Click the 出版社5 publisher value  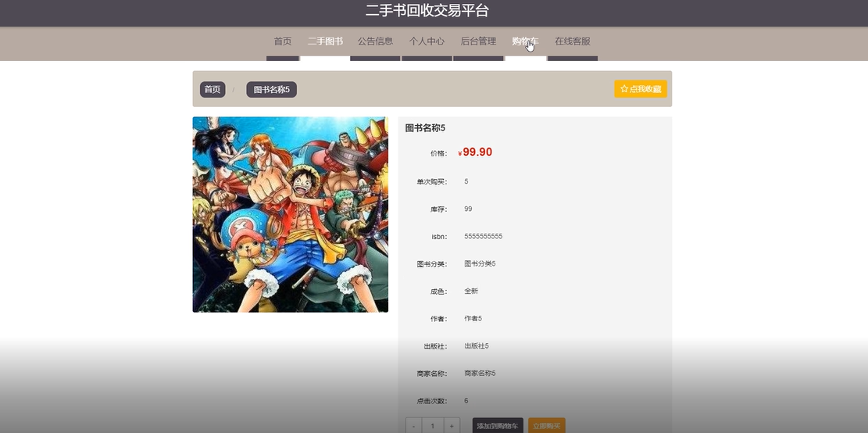[477, 345]
